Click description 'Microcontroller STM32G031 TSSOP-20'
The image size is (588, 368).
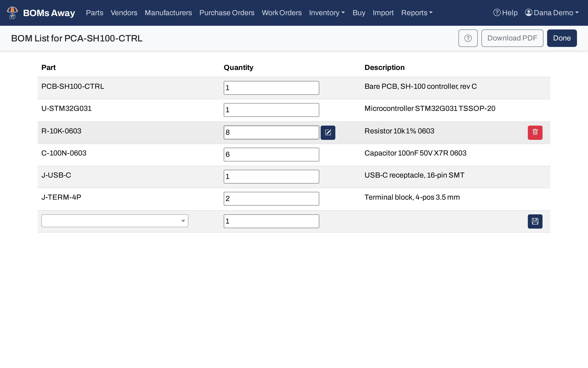(x=430, y=109)
